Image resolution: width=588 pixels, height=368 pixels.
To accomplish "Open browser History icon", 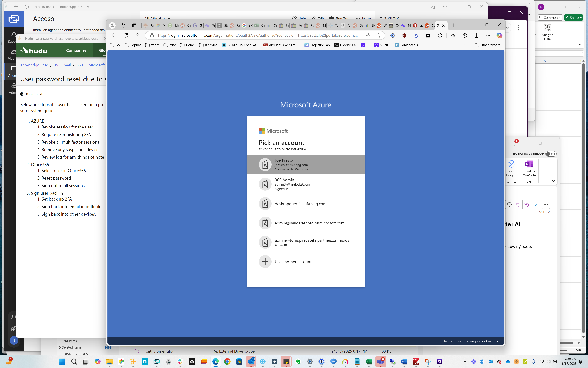I will pos(465,36).
